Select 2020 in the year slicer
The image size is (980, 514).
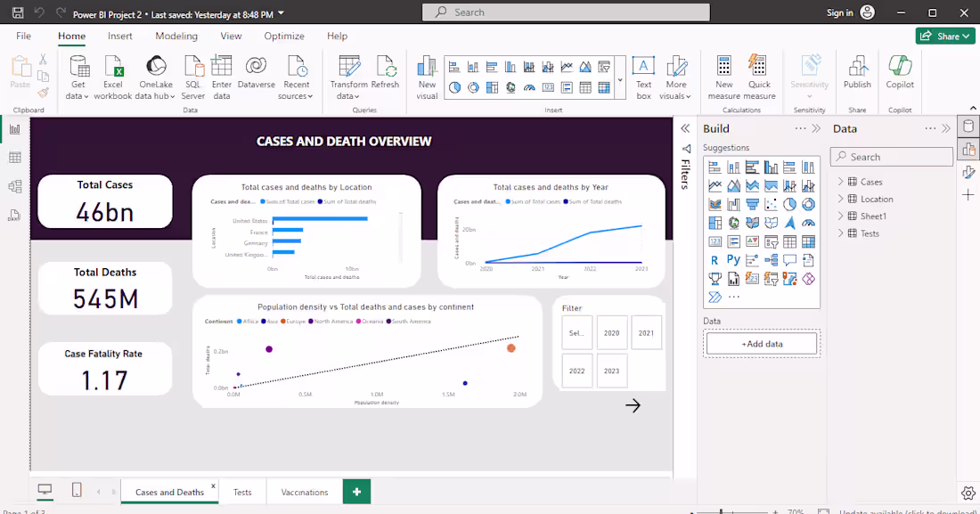click(612, 333)
